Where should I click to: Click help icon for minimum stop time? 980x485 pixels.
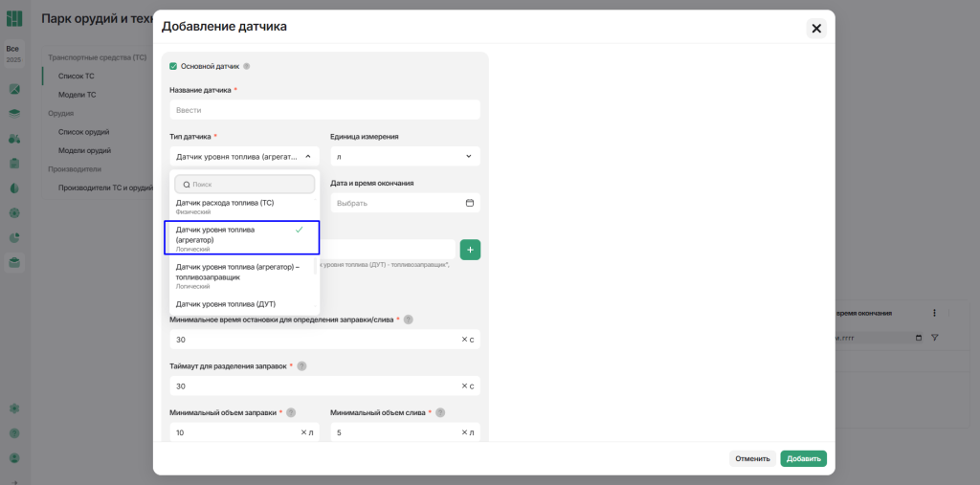[408, 320]
